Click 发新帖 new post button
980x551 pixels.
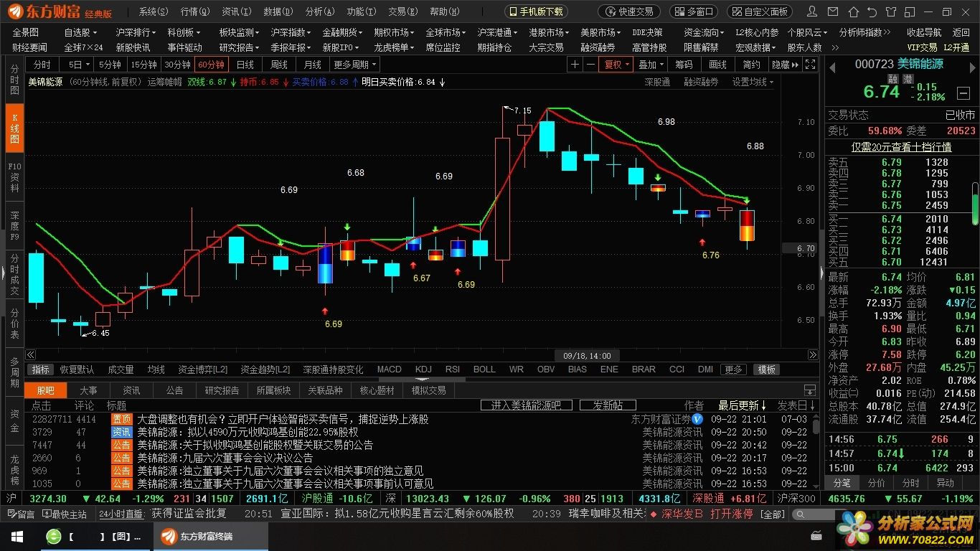point(608,405)
